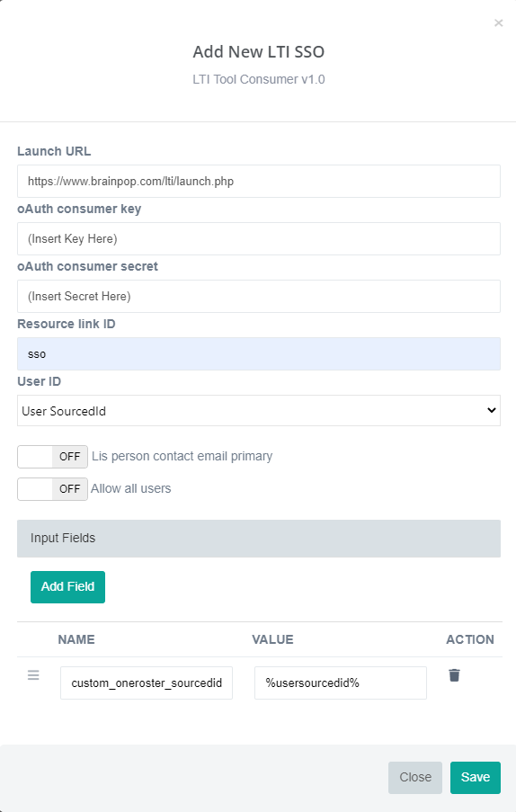The height and width of the screenshot is (812, 516).
Task: Grab the reorder handle icon beside the field row
Action: coord(33,675)
